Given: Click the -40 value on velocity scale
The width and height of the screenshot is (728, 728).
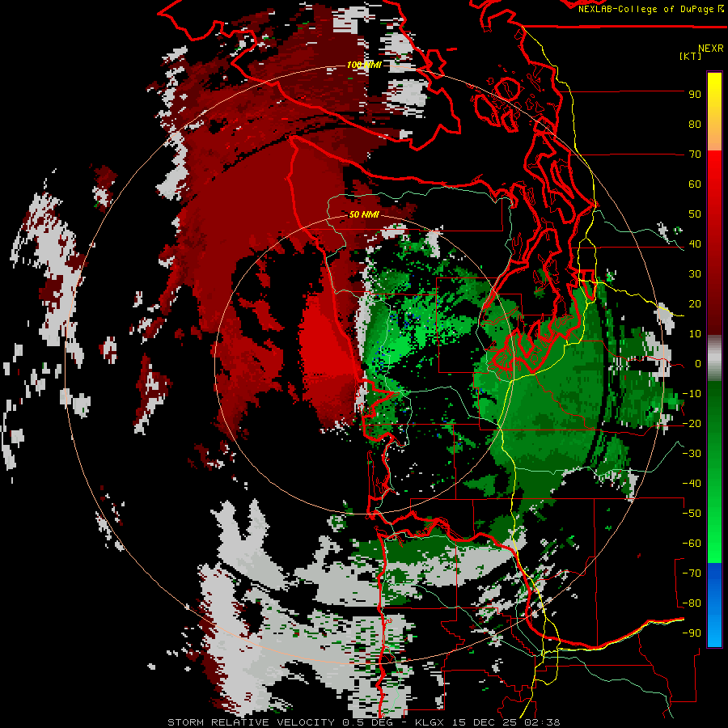Looking at the screenshot, I should pyautogui.click(x=692, y=484).
